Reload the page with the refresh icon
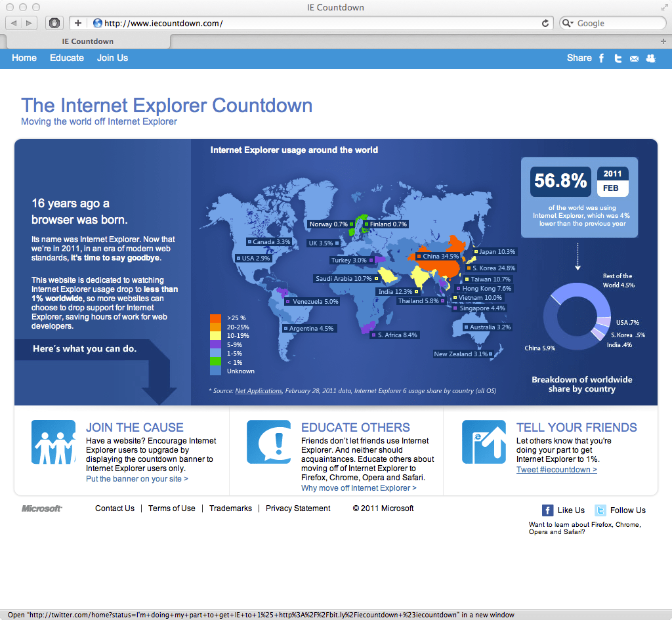 [545, 23]
